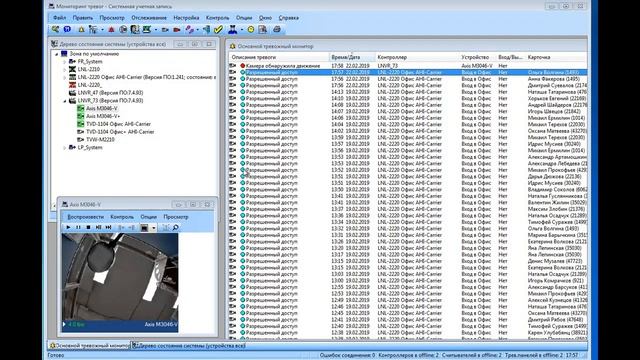
Task: Expand the LNL-2210 tree node
Action: tap(64, 69)
